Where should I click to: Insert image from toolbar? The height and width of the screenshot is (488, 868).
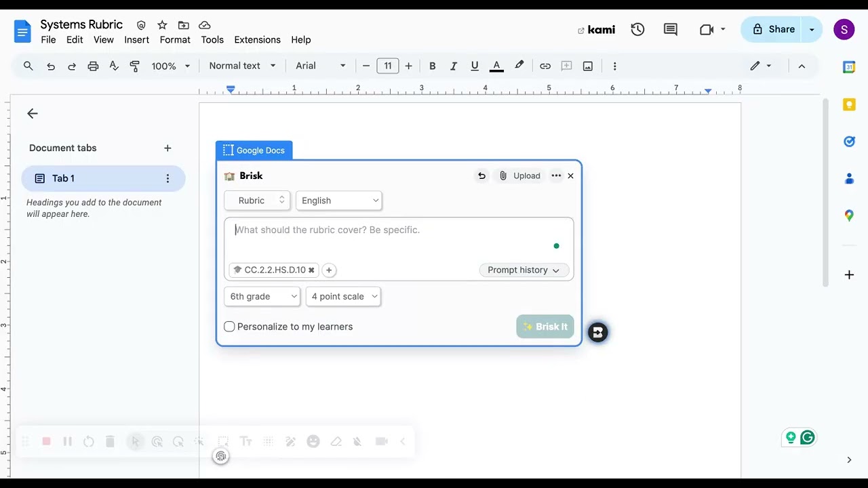point(588,66)
